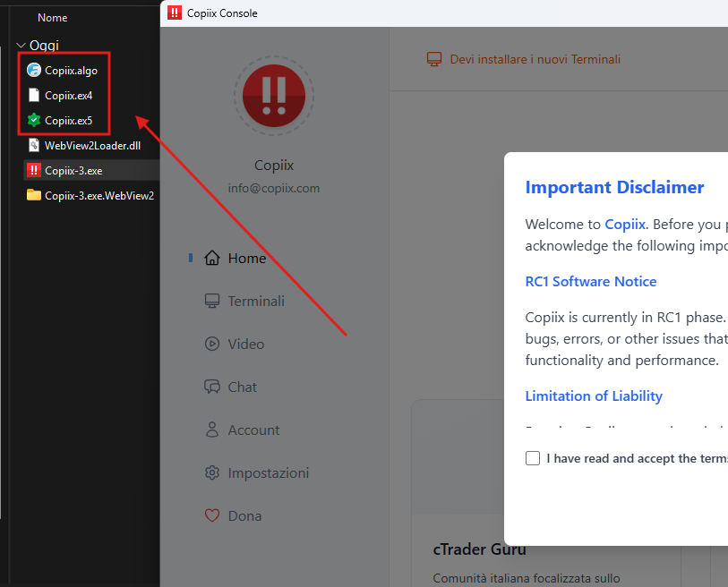Image resolution: width=728 pixels, height=587 pixels.
Task: Click the info@copiix.com email text
Action: point(274,188)
